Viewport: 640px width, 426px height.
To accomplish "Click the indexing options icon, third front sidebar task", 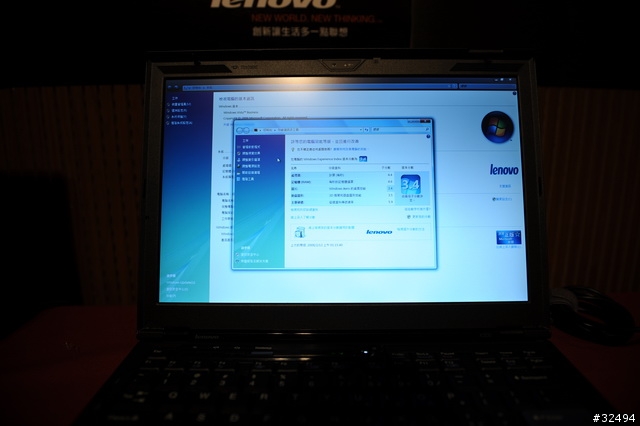I will click(239, 160).
